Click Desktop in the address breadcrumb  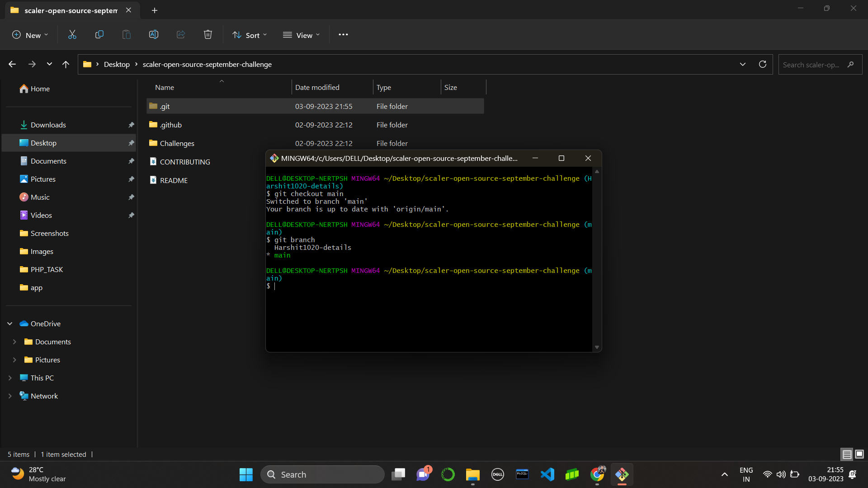point(117,64)
